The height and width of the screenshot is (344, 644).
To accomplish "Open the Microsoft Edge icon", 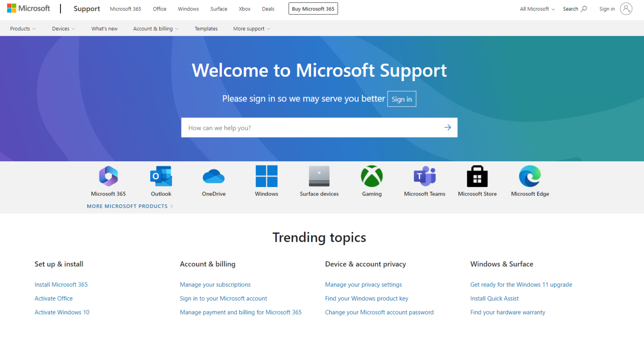I will pos(530,176).
